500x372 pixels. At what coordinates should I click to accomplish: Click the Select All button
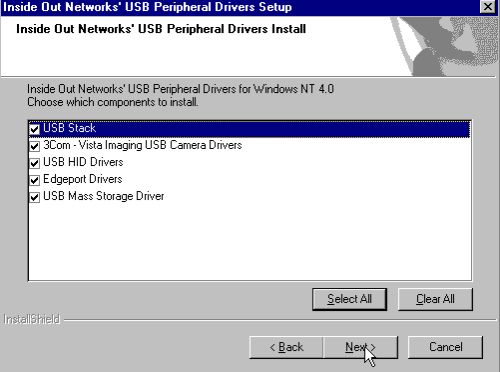click(349, 299)
